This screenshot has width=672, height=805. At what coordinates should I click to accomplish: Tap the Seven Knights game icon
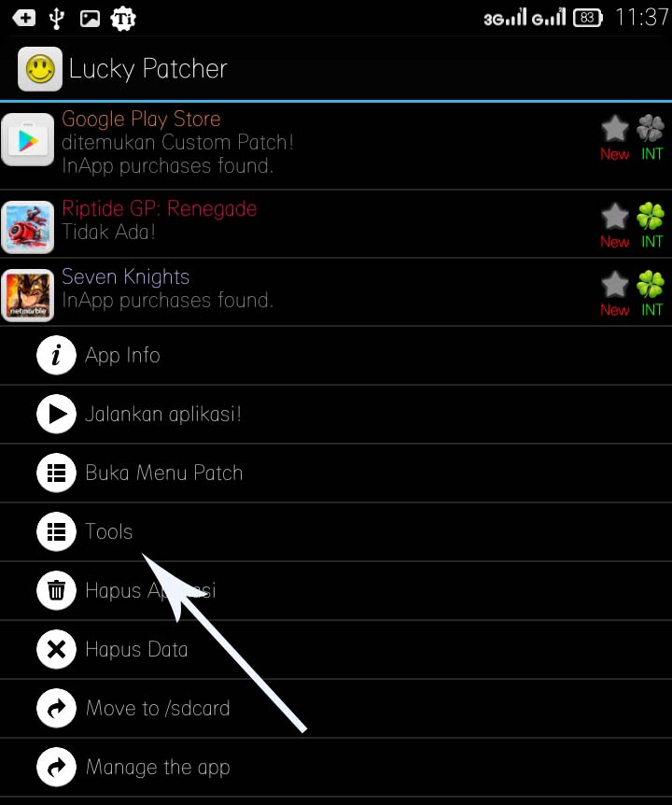28,295
